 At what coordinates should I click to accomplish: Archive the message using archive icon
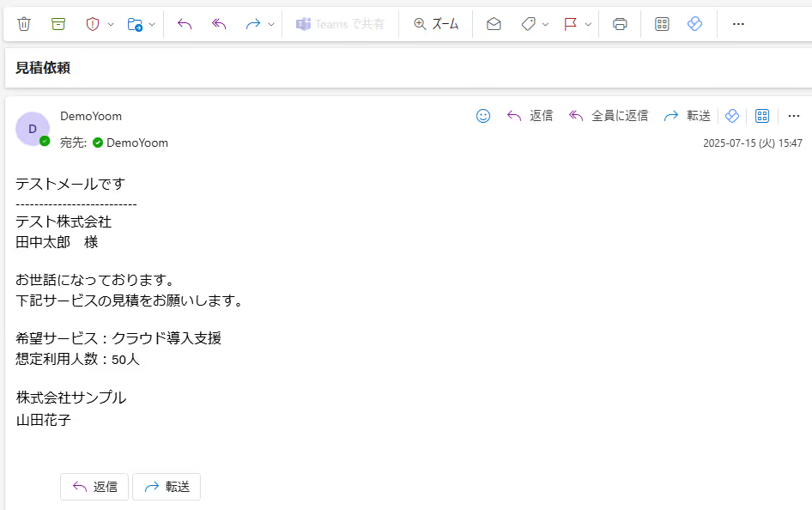[58, 24]
